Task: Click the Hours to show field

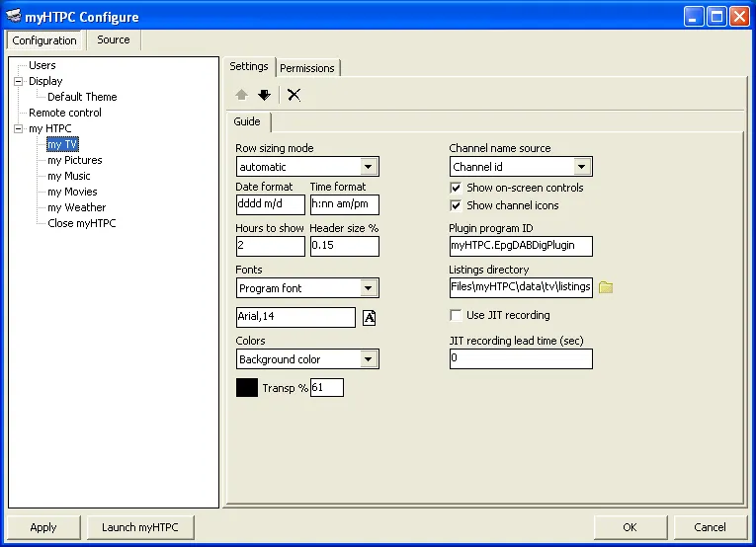Action: (x=271, y=246)
